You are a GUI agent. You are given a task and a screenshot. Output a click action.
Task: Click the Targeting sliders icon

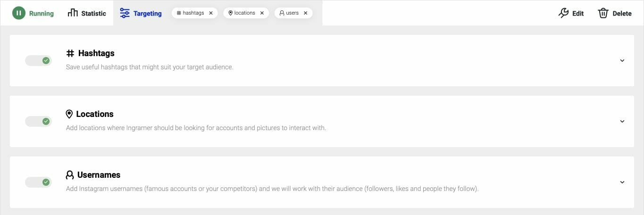pyautogui.click(x=125, y=13)
